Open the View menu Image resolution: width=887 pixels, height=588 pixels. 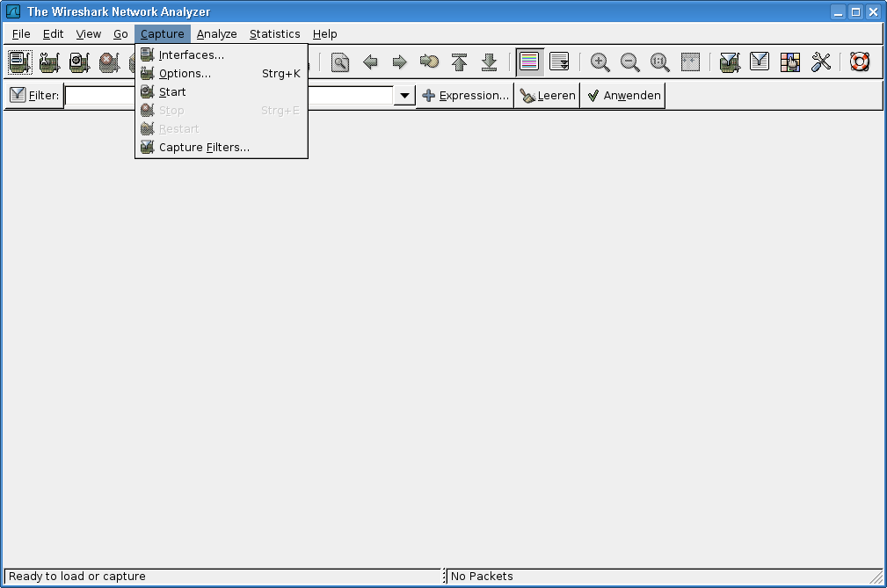(x=88, y=34)
